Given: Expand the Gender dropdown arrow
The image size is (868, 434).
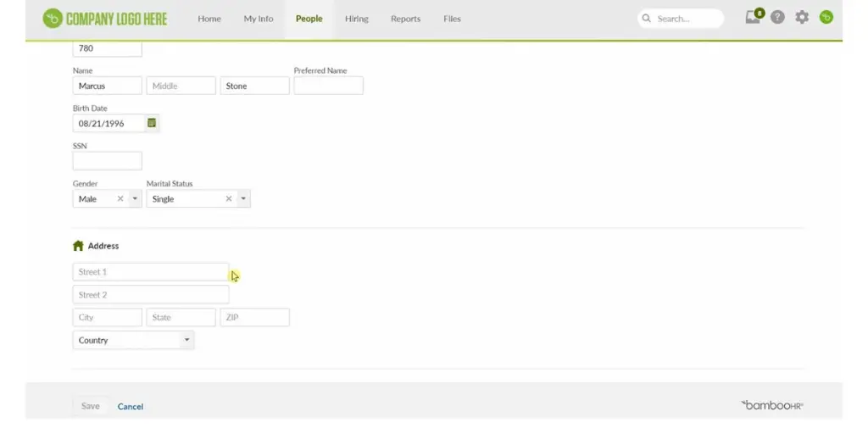Looking at the screenshot, I should pyautogui.click(x=135, y=199).
